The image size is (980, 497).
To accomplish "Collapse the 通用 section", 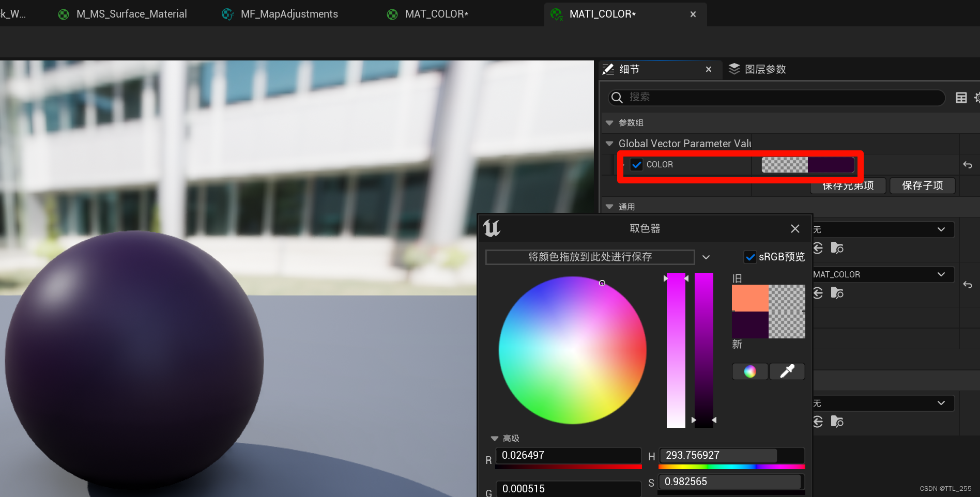I will point(609,207).
